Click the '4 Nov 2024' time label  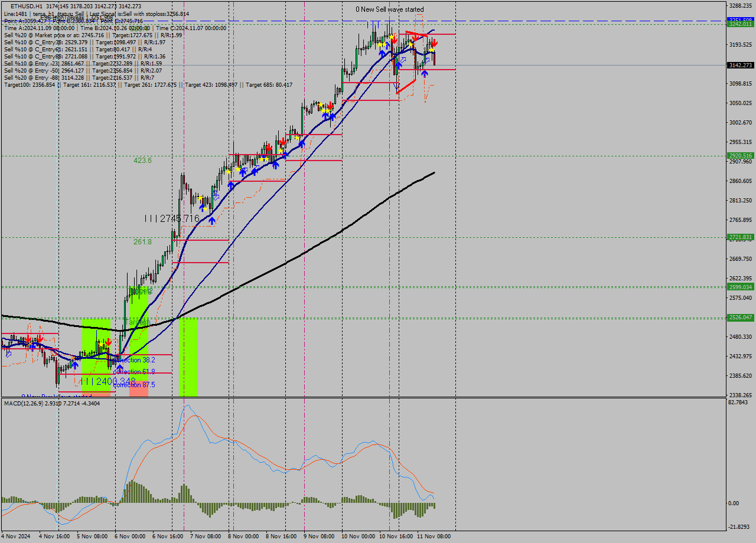pos(15,537)
